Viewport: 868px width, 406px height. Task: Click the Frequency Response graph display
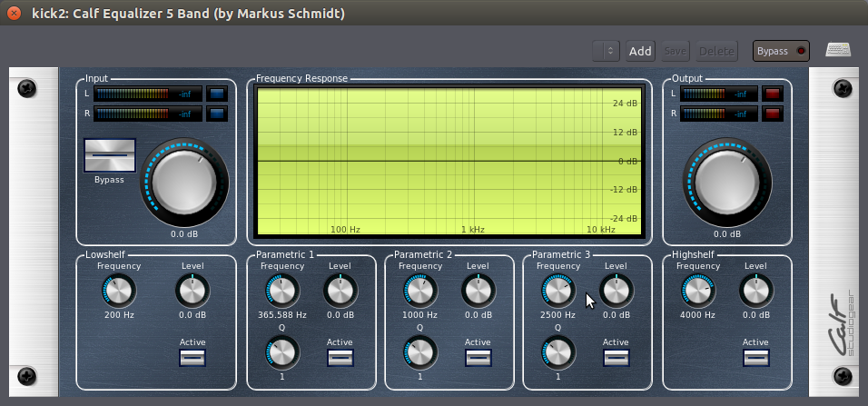pos(449,161)
